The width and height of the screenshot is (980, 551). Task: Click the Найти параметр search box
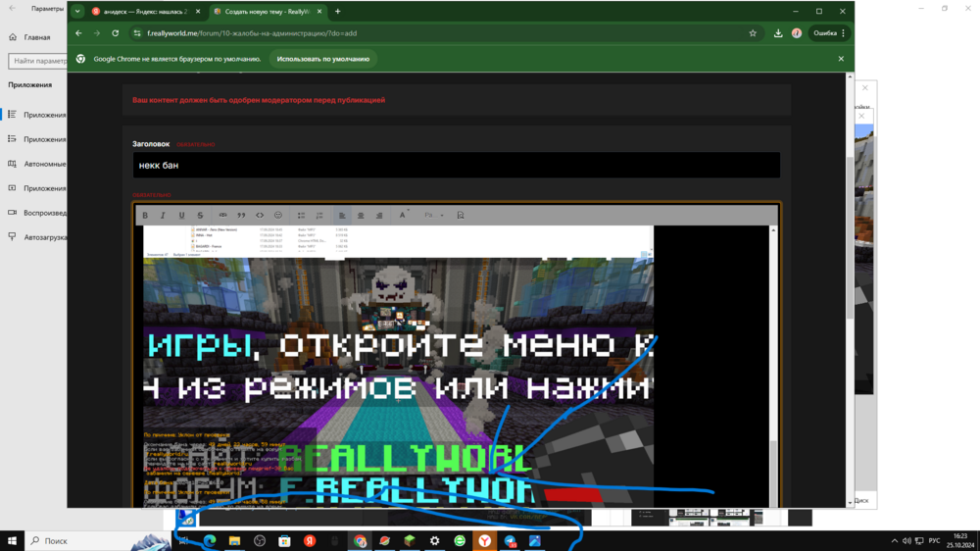point(37,61)
